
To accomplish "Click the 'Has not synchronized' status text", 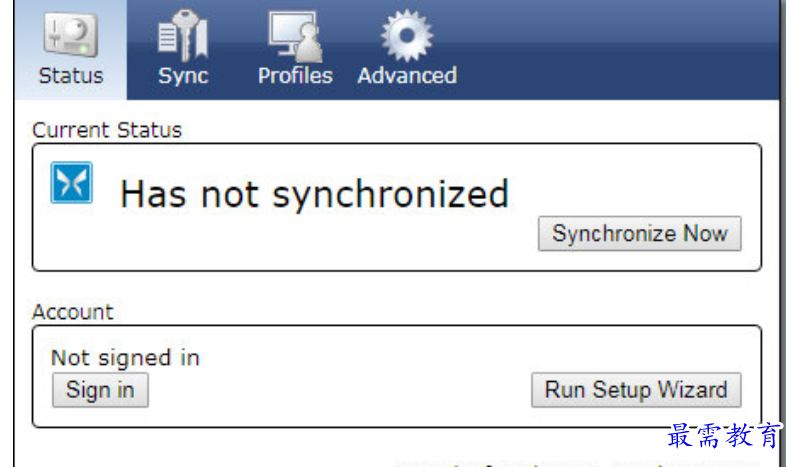I will (x=314, y=194).
